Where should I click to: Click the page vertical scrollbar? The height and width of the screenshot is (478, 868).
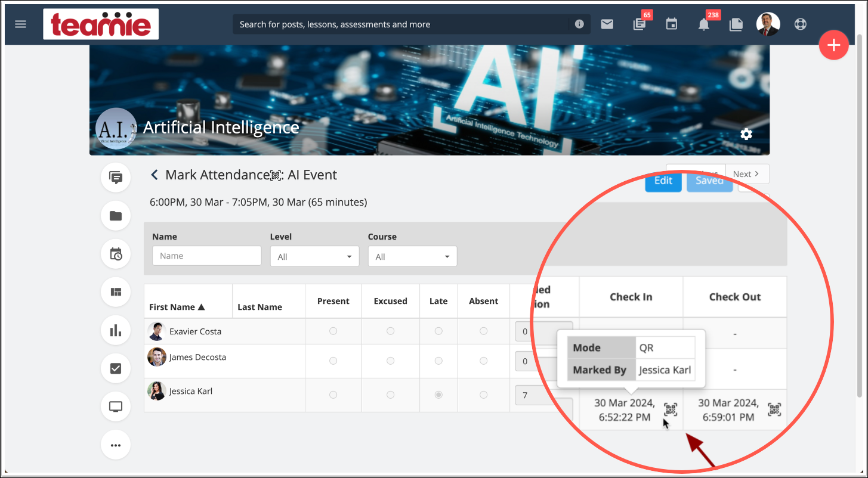[860, 215]
